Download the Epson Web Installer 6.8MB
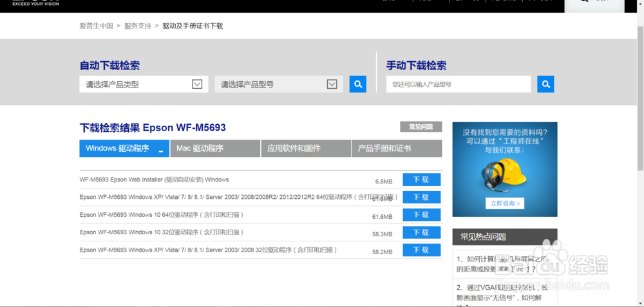 pos(421,180)
